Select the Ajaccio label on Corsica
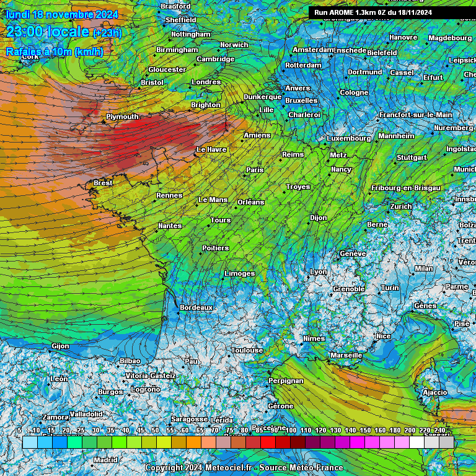476x476 pixels. click(434, 392)
